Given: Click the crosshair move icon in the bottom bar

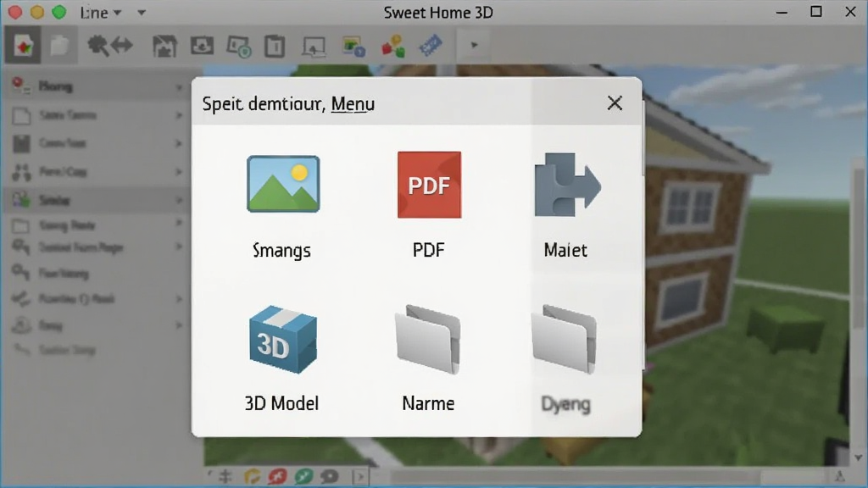Looking at the screenshot, I should (x=225, y=476).
